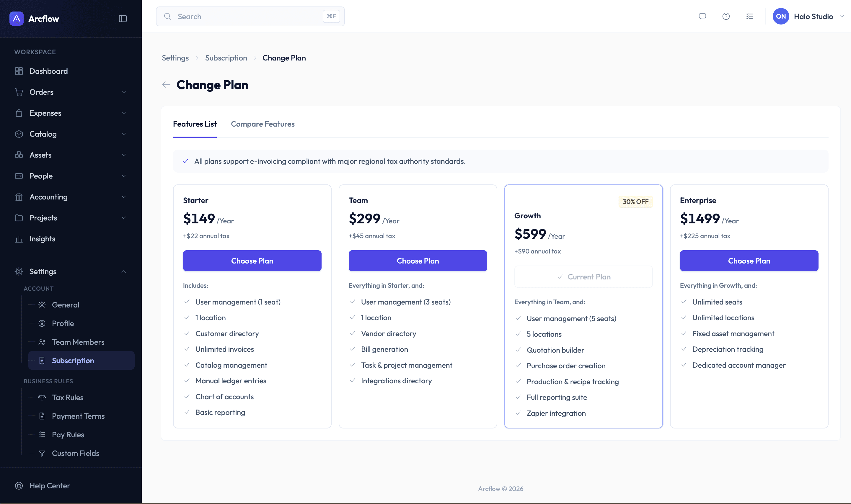Open Subscription in the settings sidebar
Screen dimensions: 851x504
coord(81,360)
